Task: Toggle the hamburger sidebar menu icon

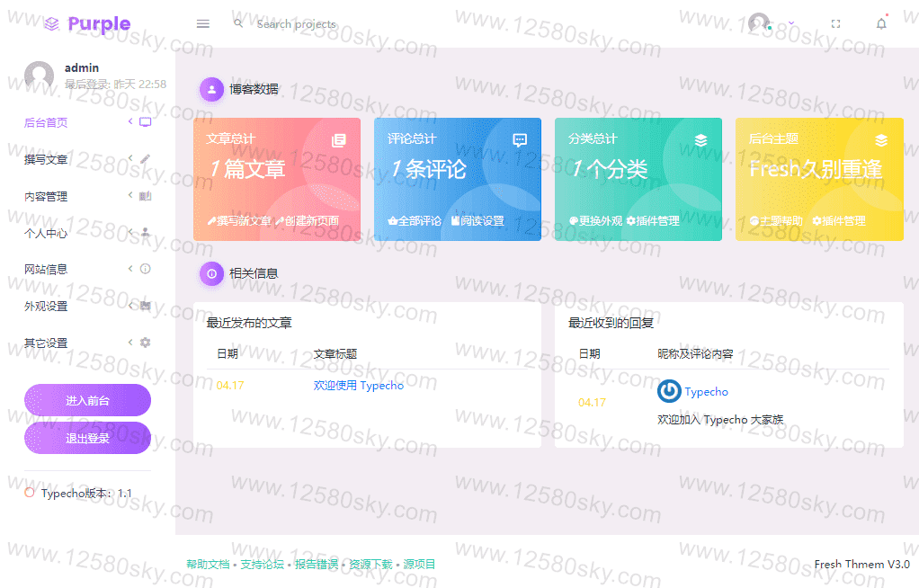Action: pyautogui.click(x=203, y=24)
